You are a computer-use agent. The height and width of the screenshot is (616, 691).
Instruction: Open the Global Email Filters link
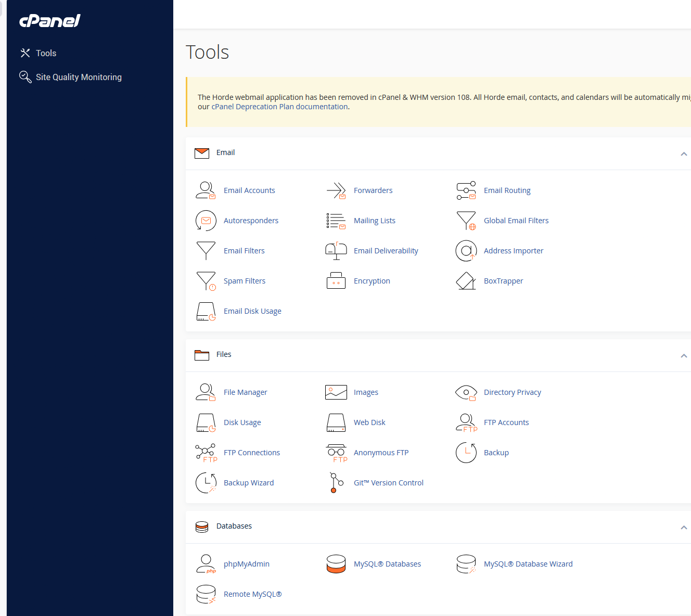[516, 221]
